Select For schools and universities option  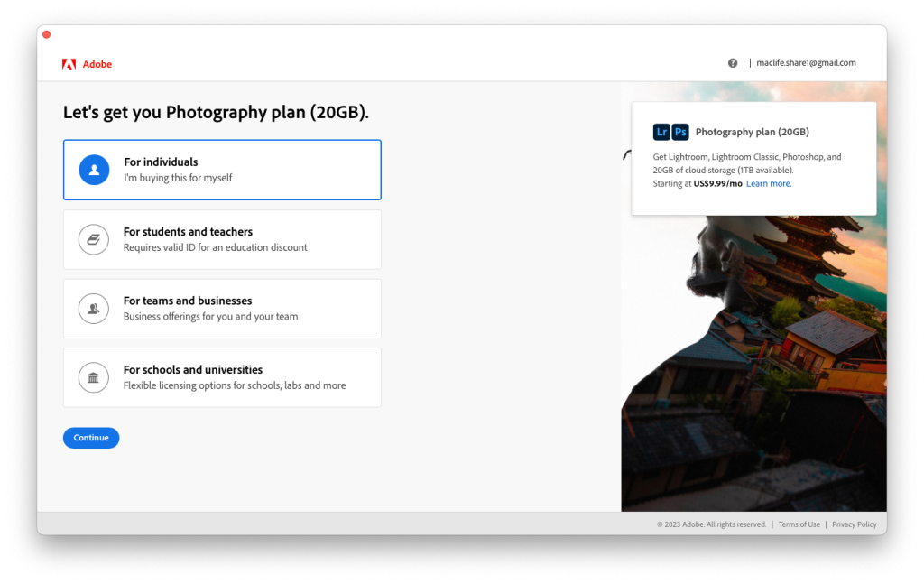click(x=221, y=377)
